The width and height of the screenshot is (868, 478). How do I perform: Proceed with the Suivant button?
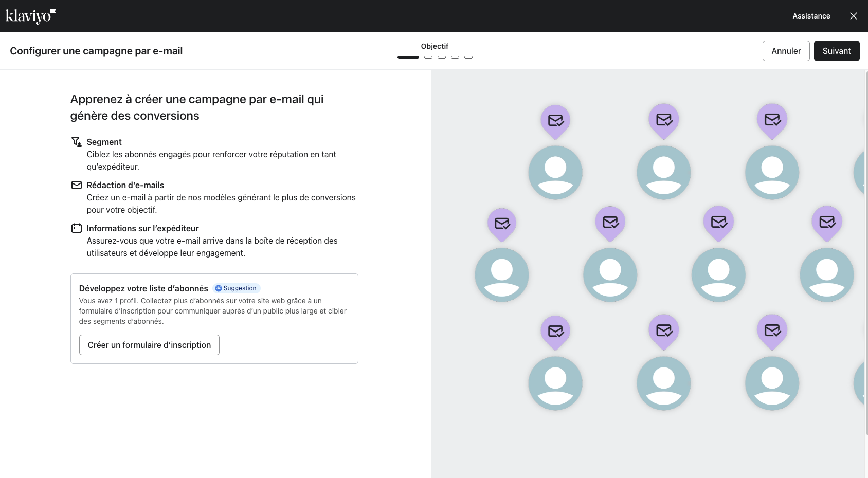point(836,51)
